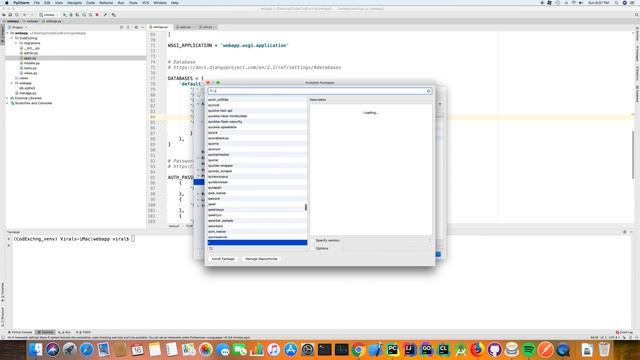
Task: Switch to the urls.py editor tab
Action: 207,27
